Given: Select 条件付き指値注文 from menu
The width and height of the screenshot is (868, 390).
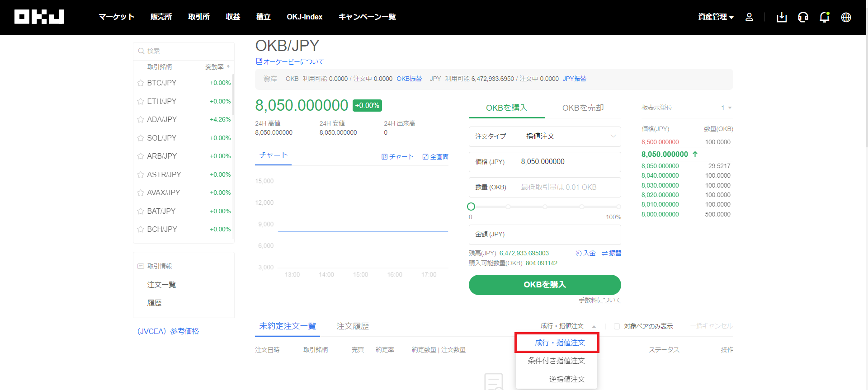Looking at the screenshot, I should tap(556, 361).
